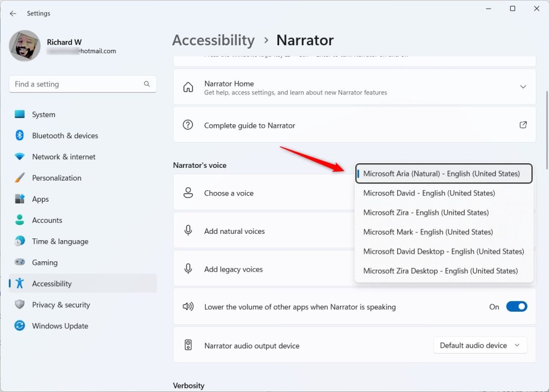
Task: Click the Apps icon in sidebar
Action: click(x=19, y=199)
